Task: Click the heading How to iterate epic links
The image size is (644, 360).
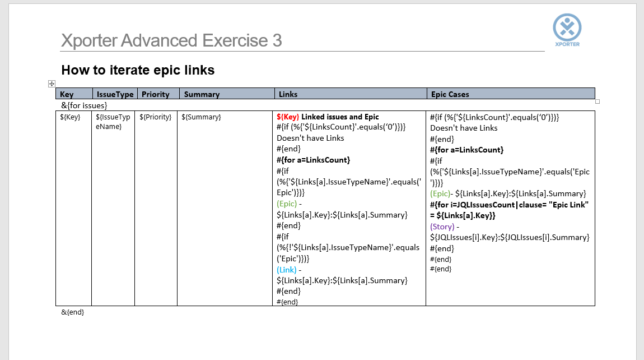Action: click(138, 70)
